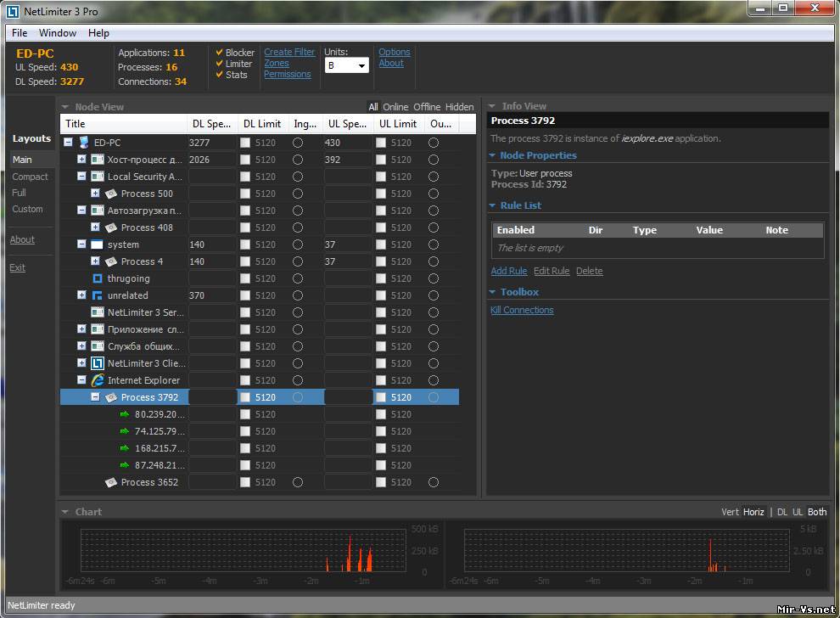Click the thrugoing blue square icon
The width and height of the screenshot is (840, 618).
pyautogui.click(x=98, y=278)
